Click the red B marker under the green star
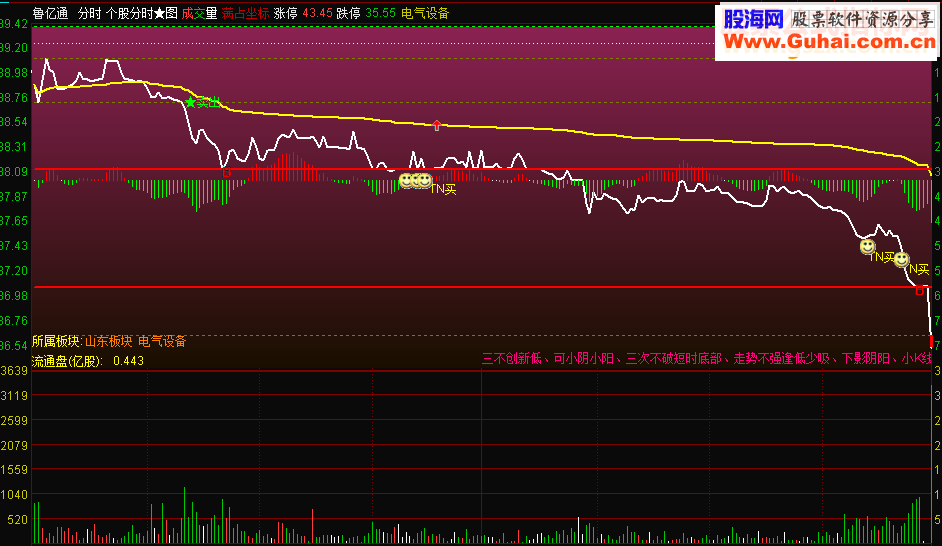Screen dimensions: 942x546 click(x=226, y=173)
